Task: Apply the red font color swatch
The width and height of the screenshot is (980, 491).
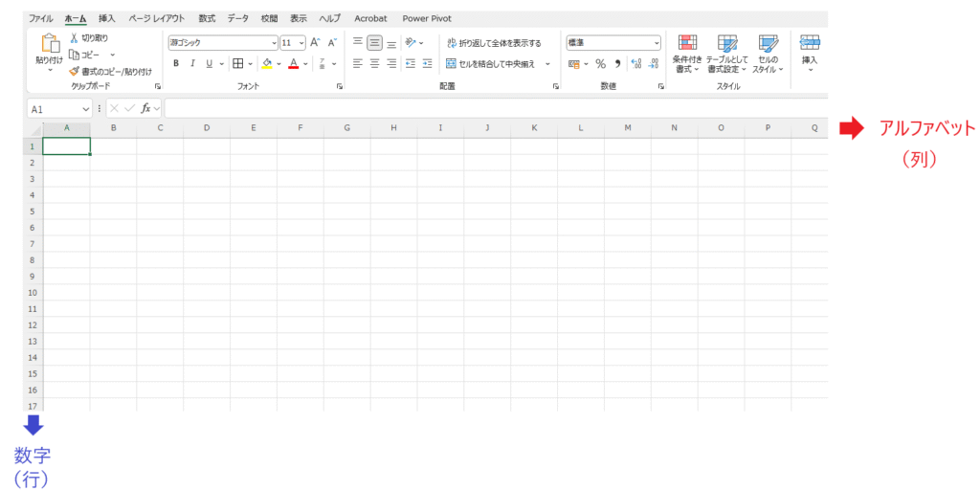Action: click(x=291, y=64)
